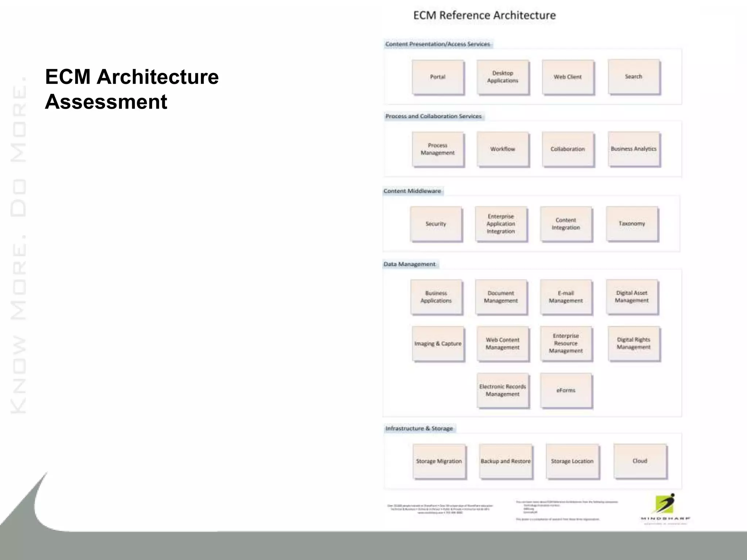Click the Desktop Applications box

(503, 77)
